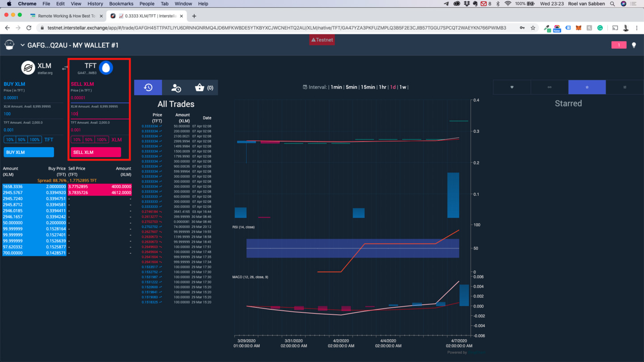
Task: Select the Starred star tab
Action: (587, 87)
